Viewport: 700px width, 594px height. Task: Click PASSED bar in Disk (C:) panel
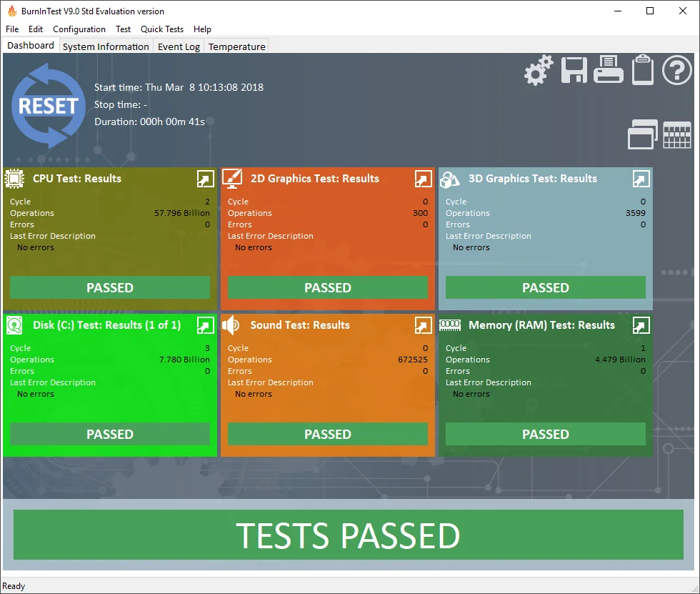110,434
